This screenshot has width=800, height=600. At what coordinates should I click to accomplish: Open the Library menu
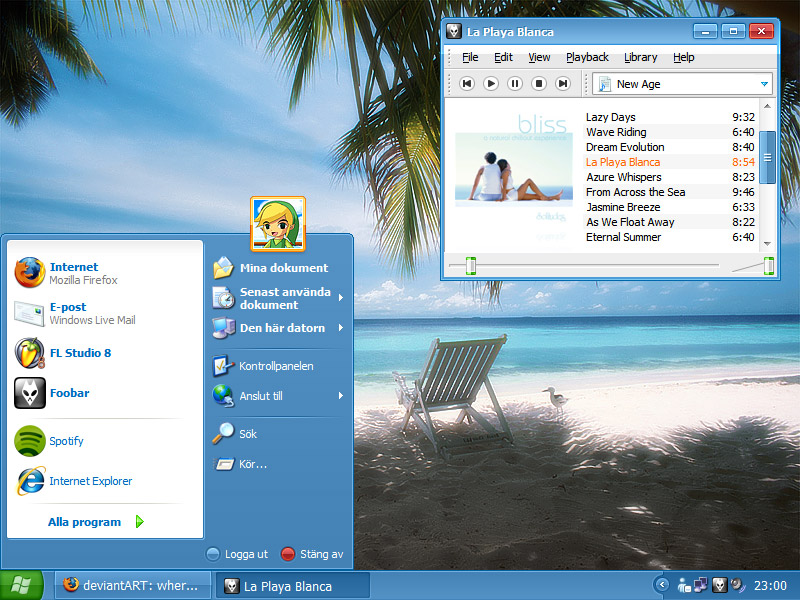[x=641, y=58]
